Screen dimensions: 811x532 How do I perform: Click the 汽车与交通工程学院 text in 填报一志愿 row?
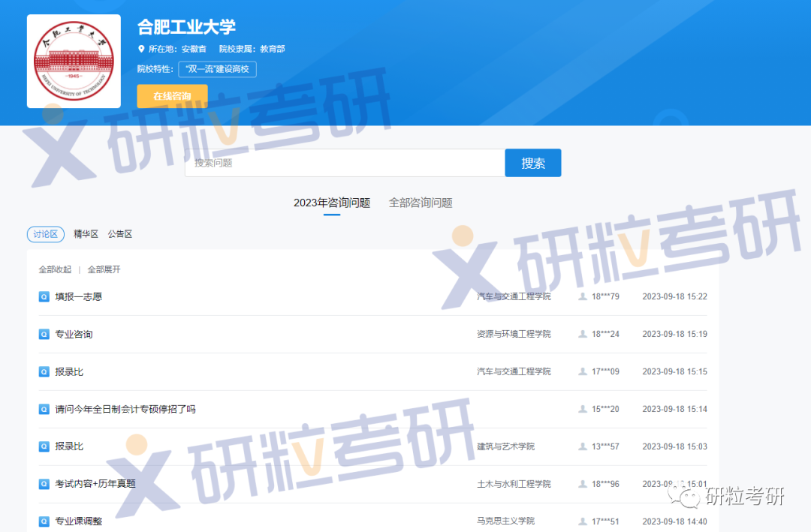(x=514, y=296)
